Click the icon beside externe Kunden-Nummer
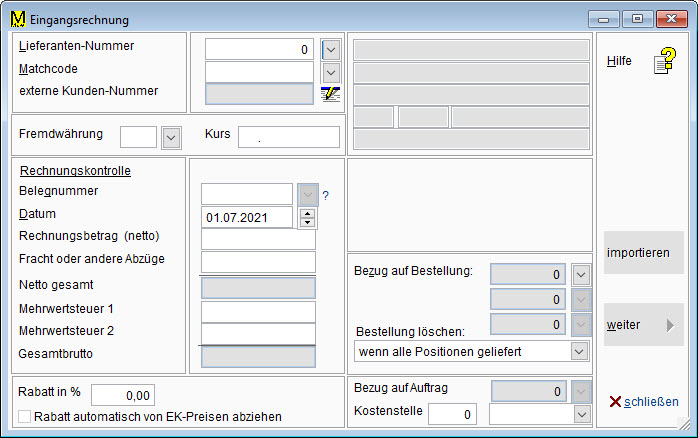The image size is (698, 438). (331, 94)
